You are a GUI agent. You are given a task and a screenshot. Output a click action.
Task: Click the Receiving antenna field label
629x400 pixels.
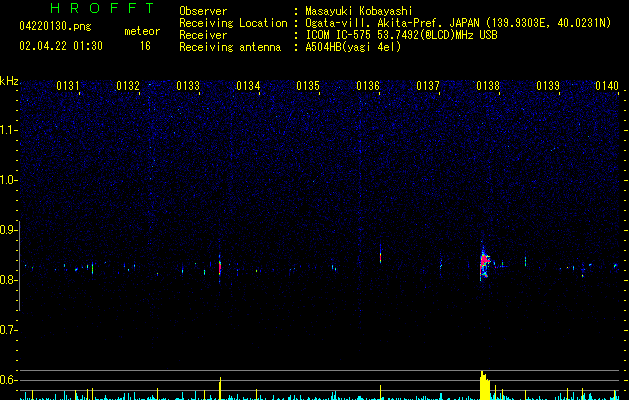point(230,47)
